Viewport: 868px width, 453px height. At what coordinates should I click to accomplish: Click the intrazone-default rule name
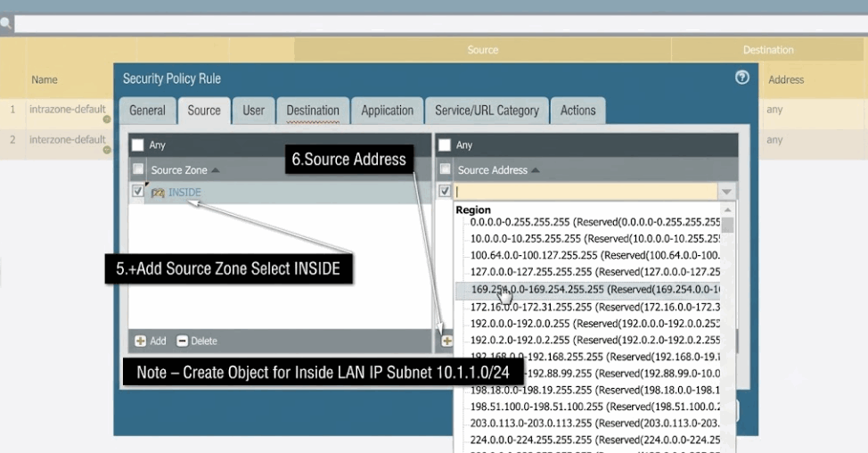coord(67,109)
